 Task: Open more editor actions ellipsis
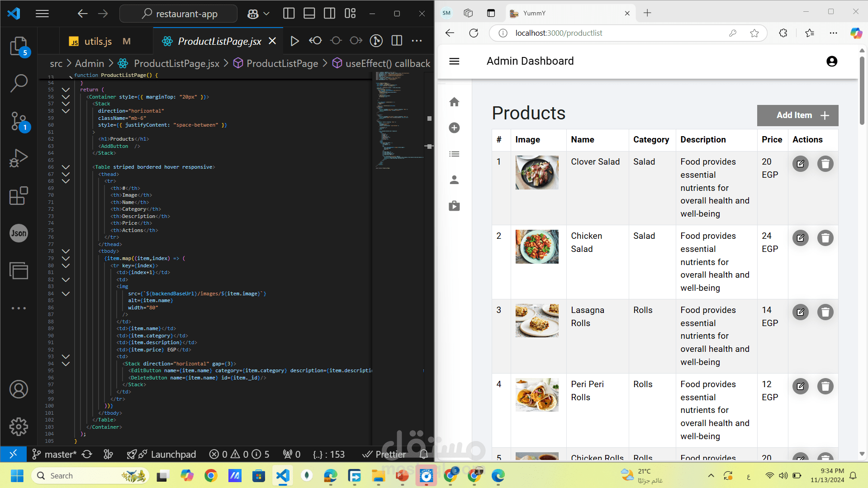[x=417, y=41]
